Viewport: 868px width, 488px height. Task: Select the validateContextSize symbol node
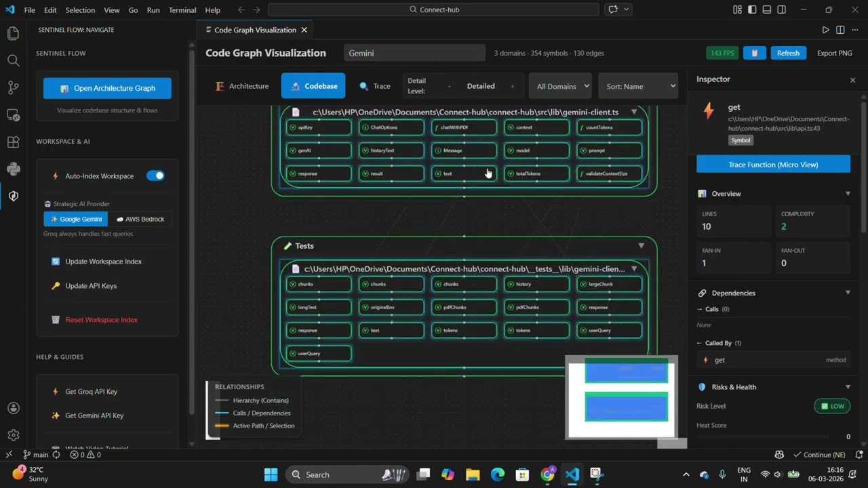tap(609, 174)
